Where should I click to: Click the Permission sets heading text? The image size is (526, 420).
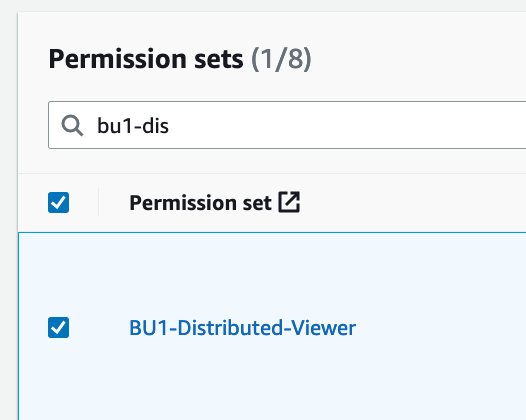(x=146, y=59)
